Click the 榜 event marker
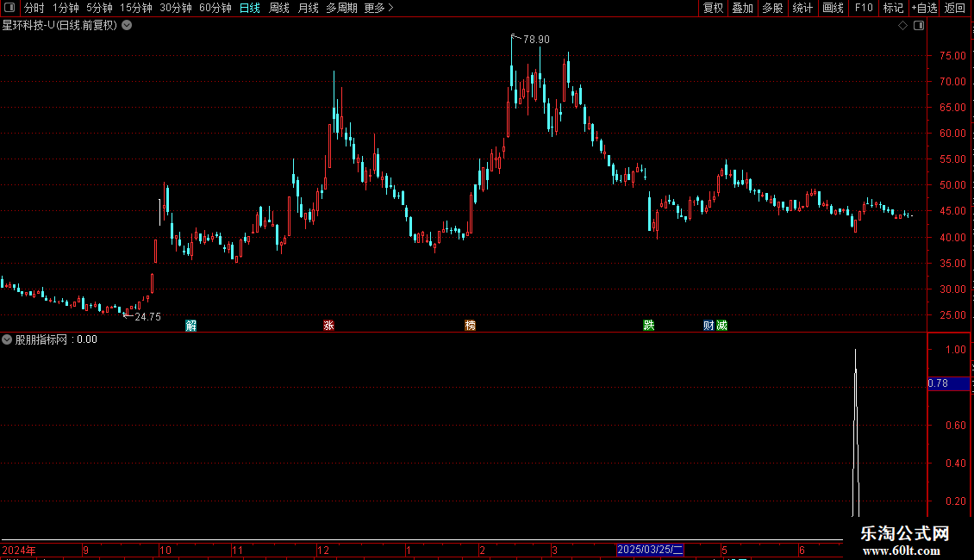The height and width of the screenshot is (560, 974). [471, 326]
